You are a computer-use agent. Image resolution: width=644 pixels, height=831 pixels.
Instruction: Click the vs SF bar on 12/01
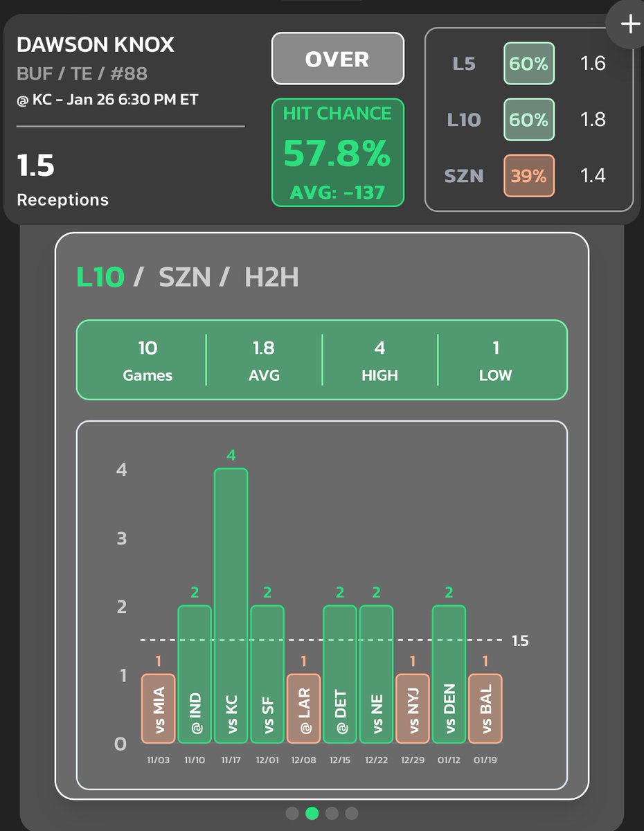pyautogui.click(x=267, y=674)
